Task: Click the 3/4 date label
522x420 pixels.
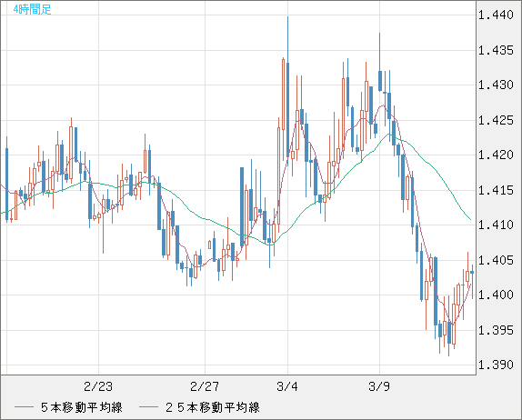Action: click(x=287, y=386)
